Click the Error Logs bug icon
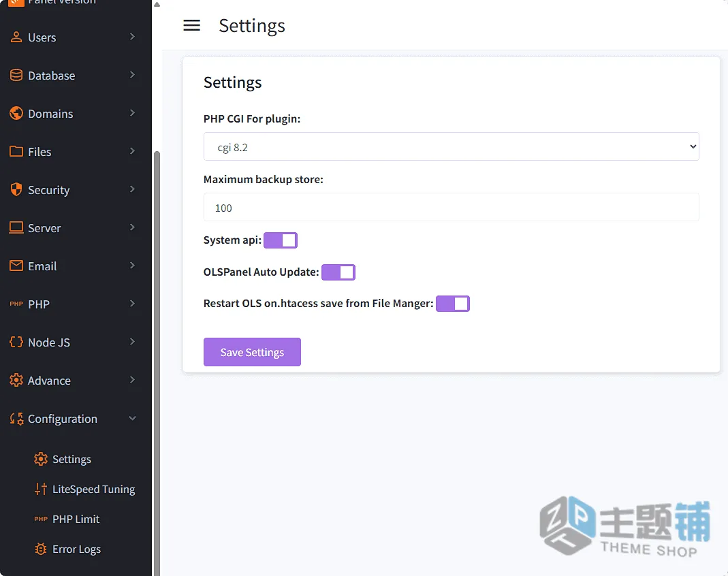728x576 pixels. 41,549
